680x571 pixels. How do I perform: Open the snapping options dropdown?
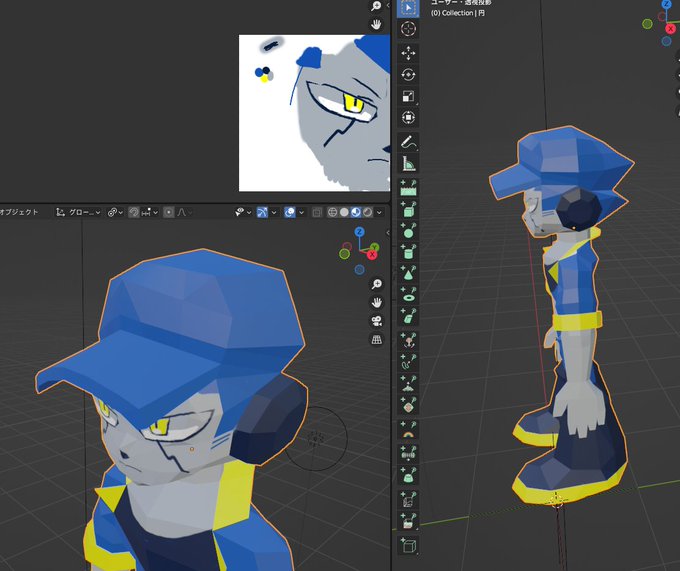[149, 212]
